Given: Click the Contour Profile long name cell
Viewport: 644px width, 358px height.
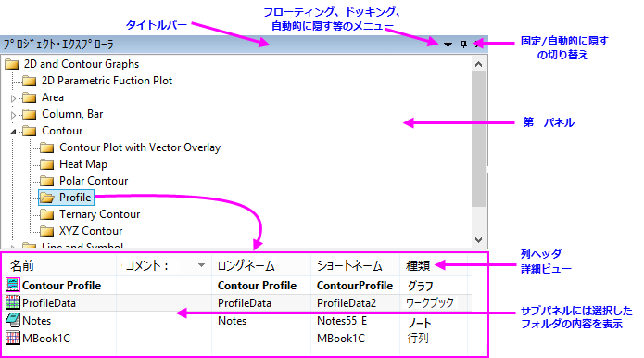Looking at the screenshot, I should point(257,286).
